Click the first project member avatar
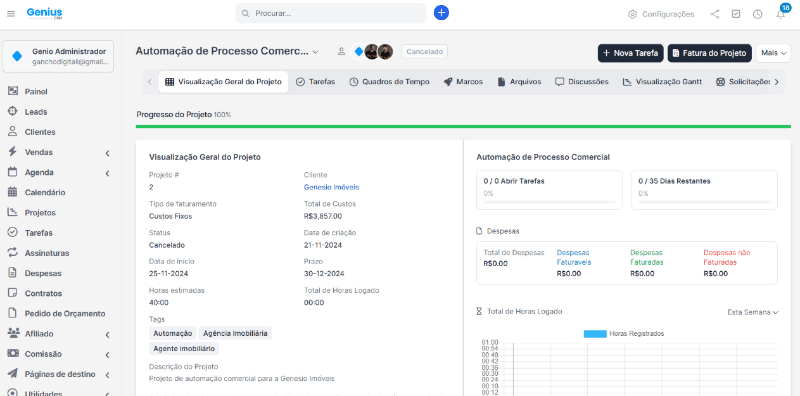Viewport: 800px width, 396px height. [x=359, y=52]
